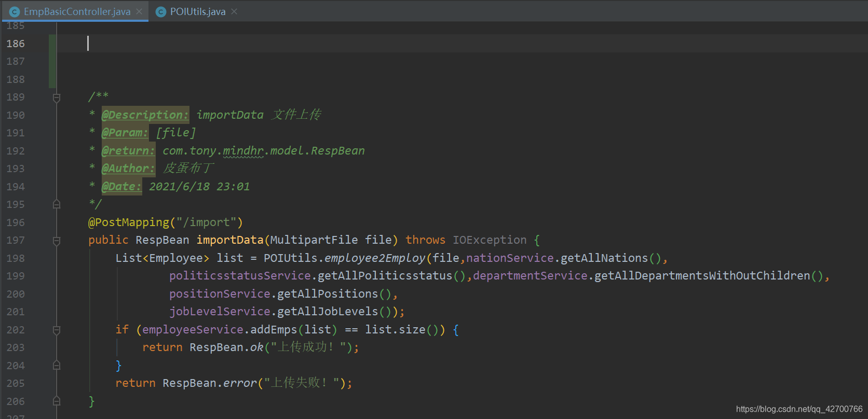
Task: Click the throws keyword
Action: click(x=425, y=240)
